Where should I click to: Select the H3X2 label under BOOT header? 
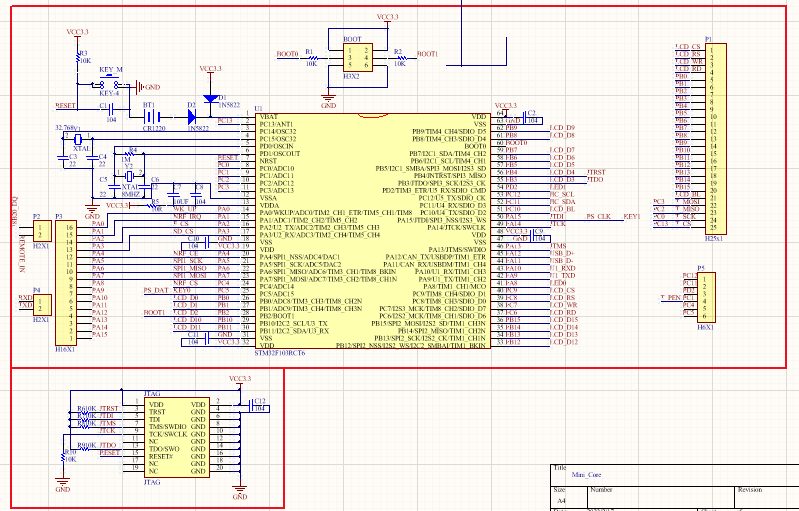pyautogui.click(x=351, y=76)
